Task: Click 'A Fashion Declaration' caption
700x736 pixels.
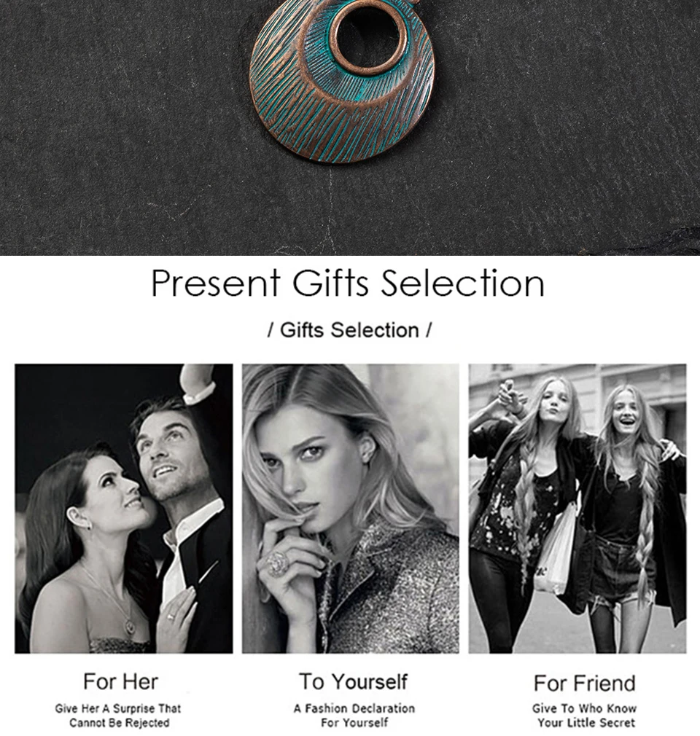Action: tap(354, 708)
